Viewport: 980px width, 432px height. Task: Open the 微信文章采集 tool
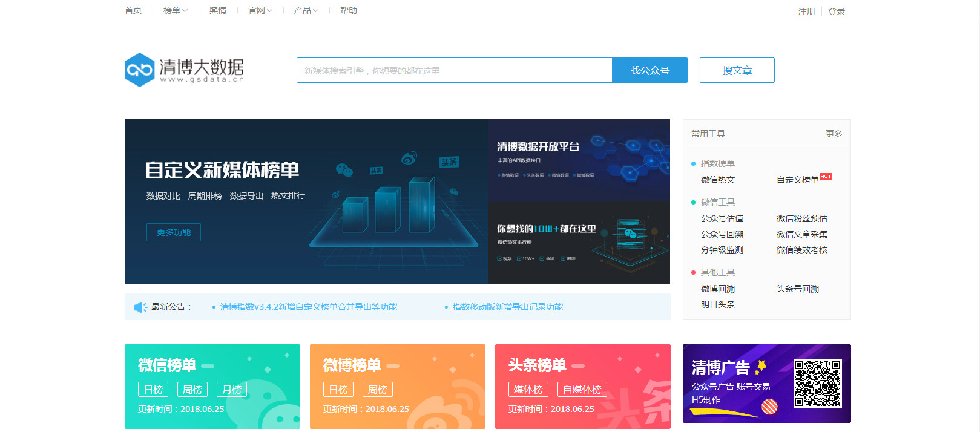(x=802, y=234)
